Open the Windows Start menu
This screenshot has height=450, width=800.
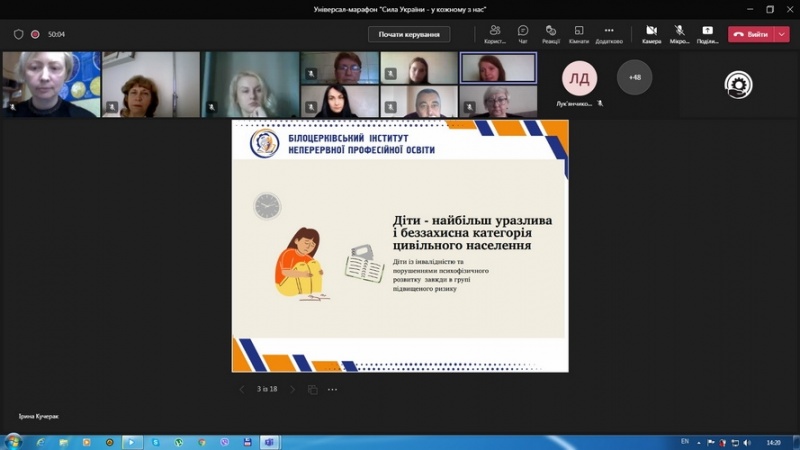13,441
